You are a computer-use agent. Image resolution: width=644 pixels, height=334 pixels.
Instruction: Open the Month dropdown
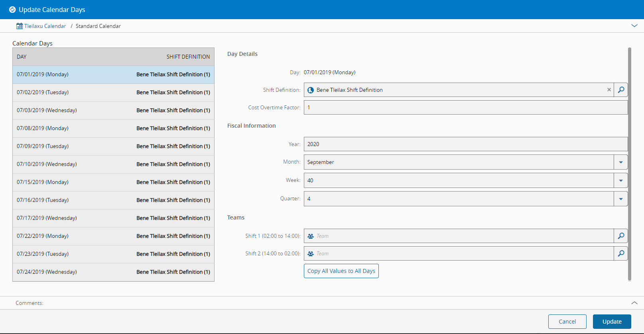620,162
